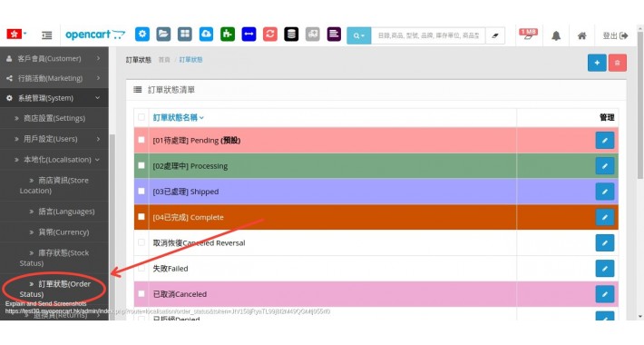The height and width of the screenshot is (345, 644).
Task: Click the 登出 logout button
Action: point(615,35)
